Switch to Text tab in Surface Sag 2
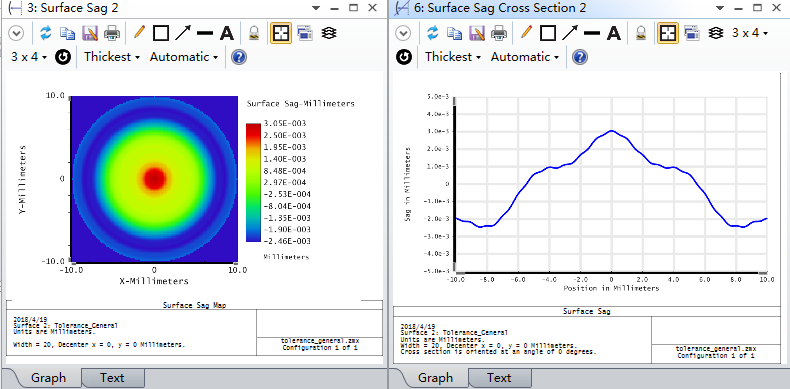Image resolution: width=790 pixels, height=389 pixels. (112, 378)
